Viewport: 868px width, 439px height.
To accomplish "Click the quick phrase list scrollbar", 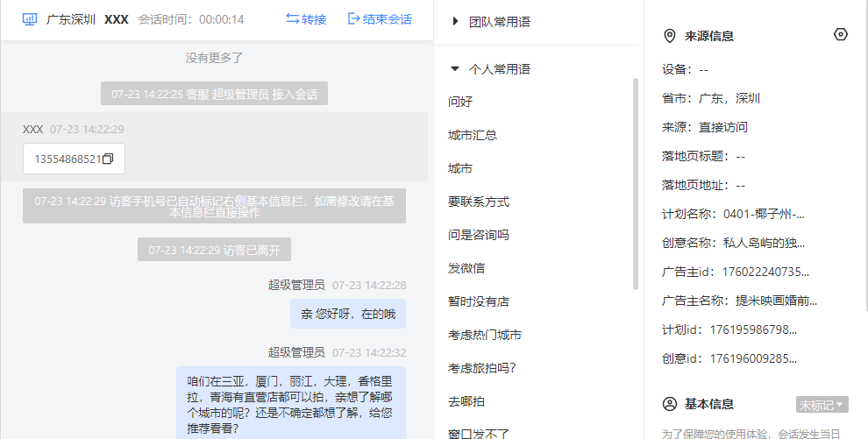I will click(636, 183).
